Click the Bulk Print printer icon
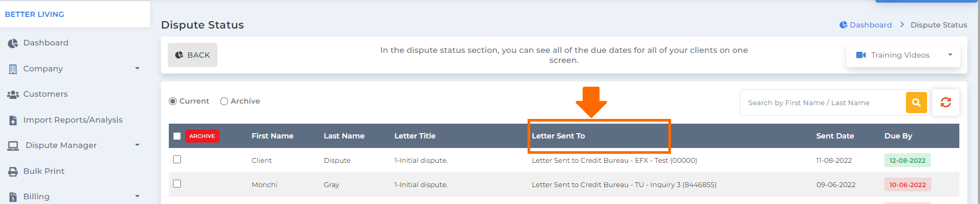Viewport: 980px width, 204px height. [x=13, y=172]
